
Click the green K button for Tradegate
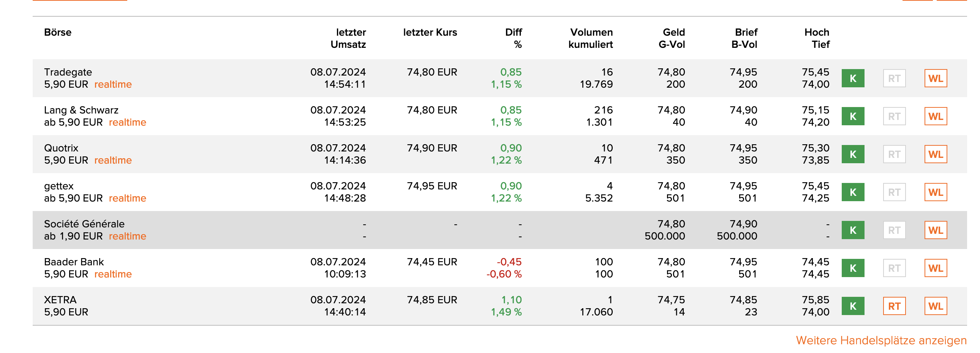(852, 78)
